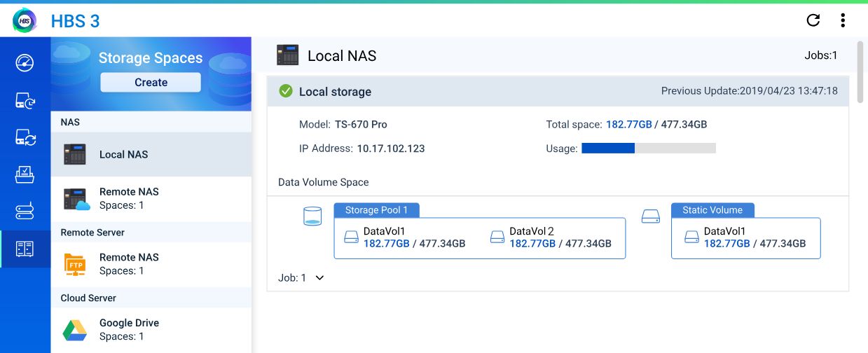Expand the Job: 1 chevron
Screen dimensions: 868x353
click(319, 278)
